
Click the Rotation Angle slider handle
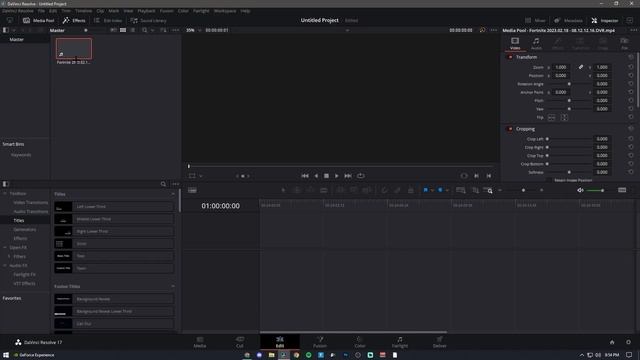[569, 84]
